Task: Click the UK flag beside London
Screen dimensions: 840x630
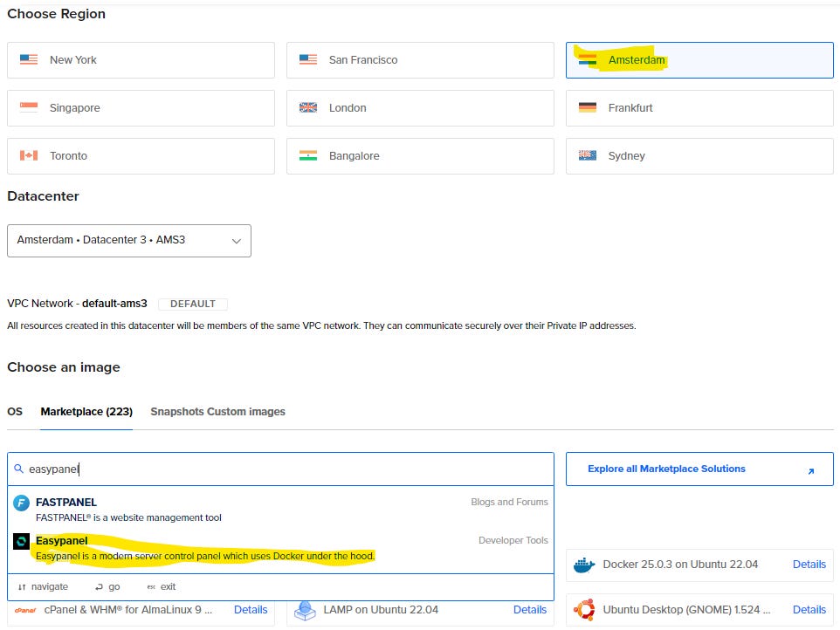Action: click(308, 107)
